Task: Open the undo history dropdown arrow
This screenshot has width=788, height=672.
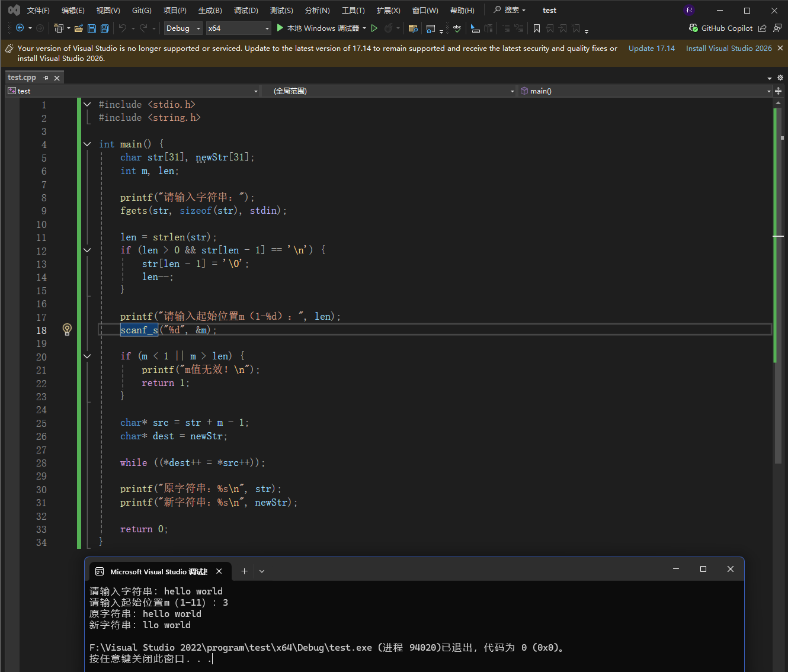Action: (133, 28)
